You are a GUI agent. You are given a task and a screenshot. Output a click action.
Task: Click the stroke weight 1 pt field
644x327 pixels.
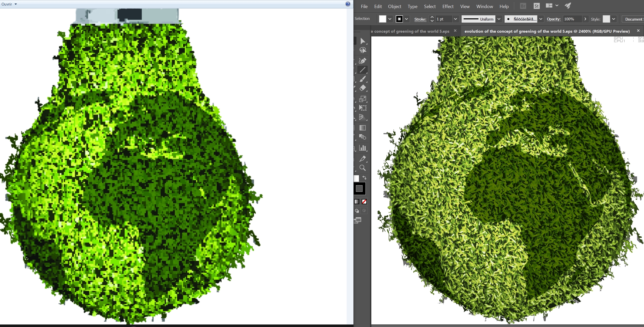tap(444, 19)
